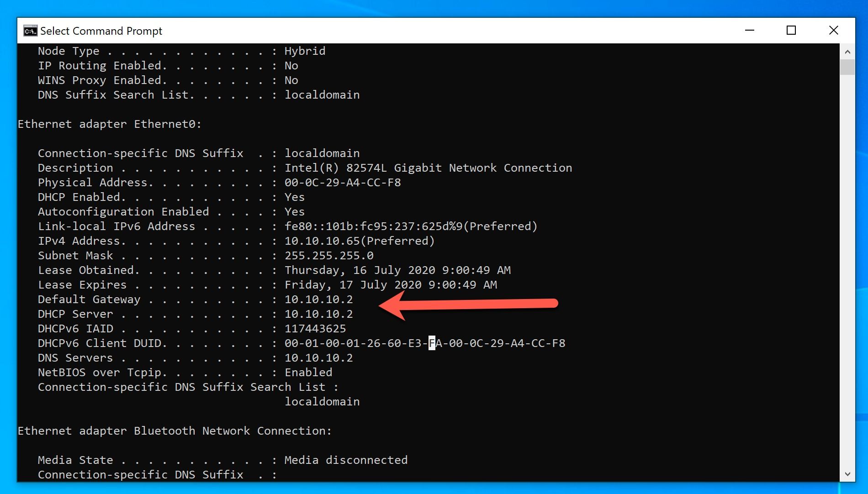The width and height of the screenshot is (868, 494).
Task: Click the Physical Address 00-0C-29-A4-CC-F8
Action: point(342,183)
